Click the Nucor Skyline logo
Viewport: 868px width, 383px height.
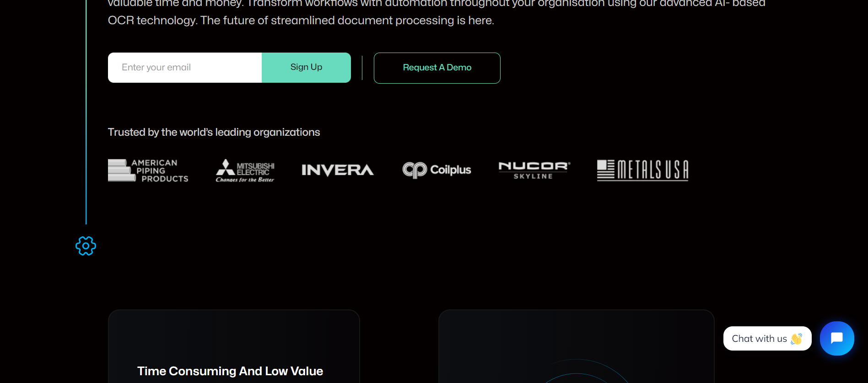tap(534, 170)
